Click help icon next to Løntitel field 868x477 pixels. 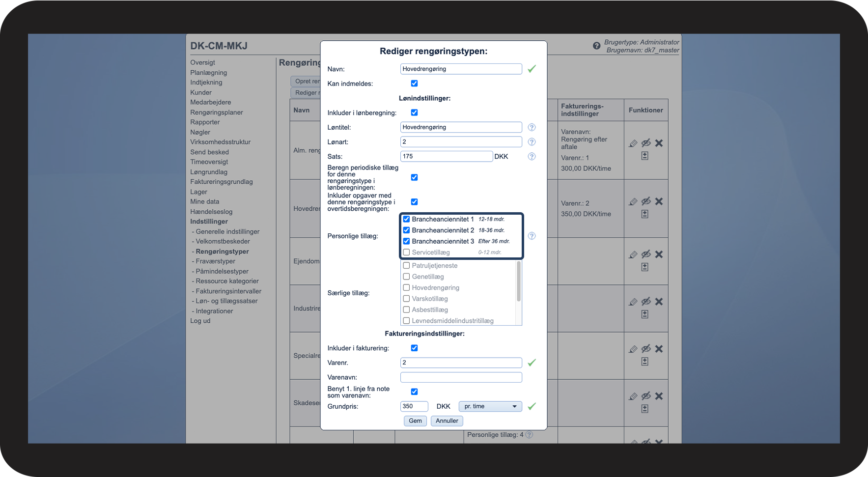pos(532,127)
